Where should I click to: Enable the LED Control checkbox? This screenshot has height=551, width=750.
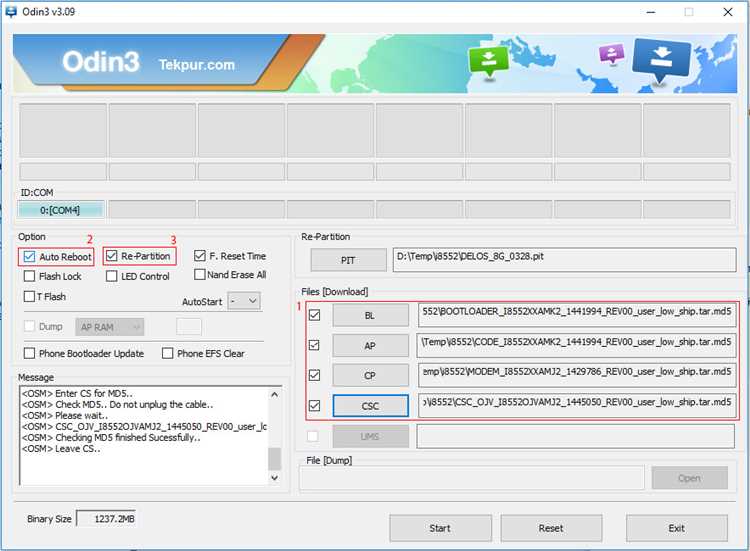[111, 276]
